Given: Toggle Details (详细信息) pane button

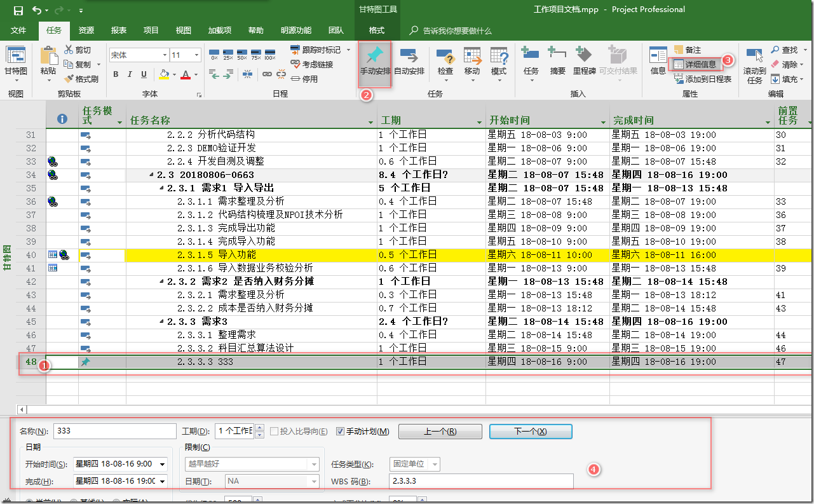Looking at the screenshot, I should click(x=696, y=64).
